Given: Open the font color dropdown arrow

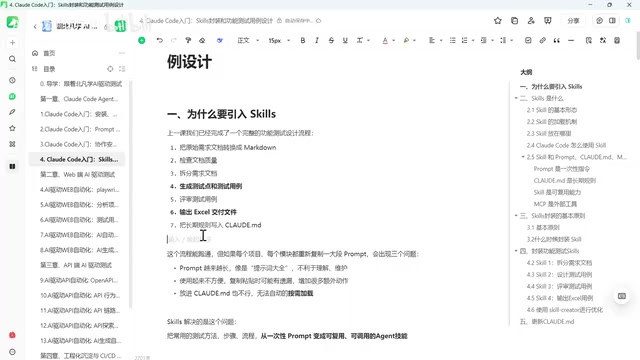Looking at the screenshot, I should click(x=393, y=40).
